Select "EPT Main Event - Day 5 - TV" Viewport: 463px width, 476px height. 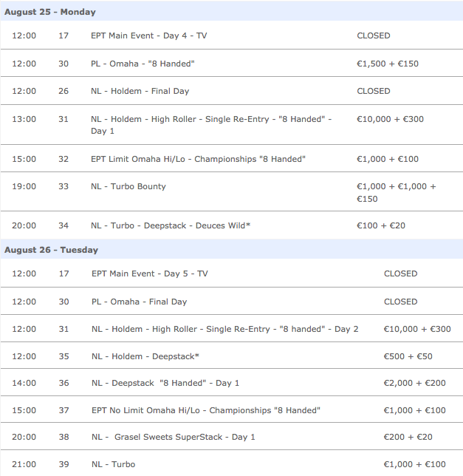(x=149, y=273)
